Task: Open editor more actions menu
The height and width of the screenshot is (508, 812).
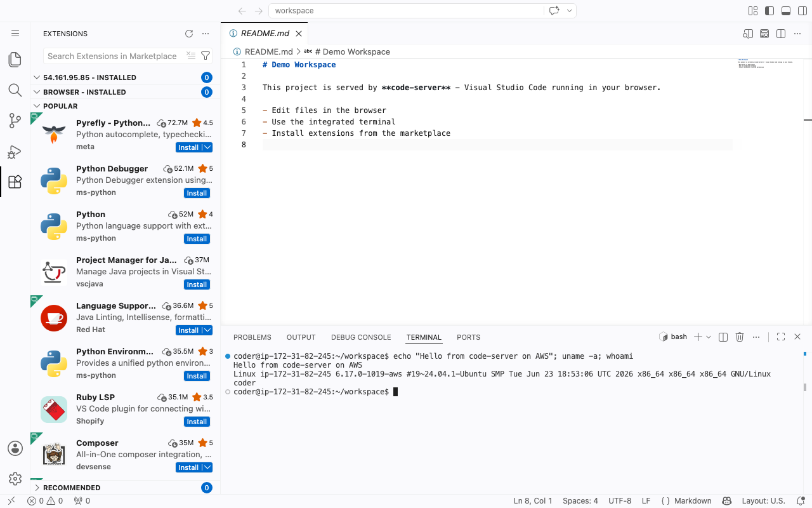Action: click(797, 34)
